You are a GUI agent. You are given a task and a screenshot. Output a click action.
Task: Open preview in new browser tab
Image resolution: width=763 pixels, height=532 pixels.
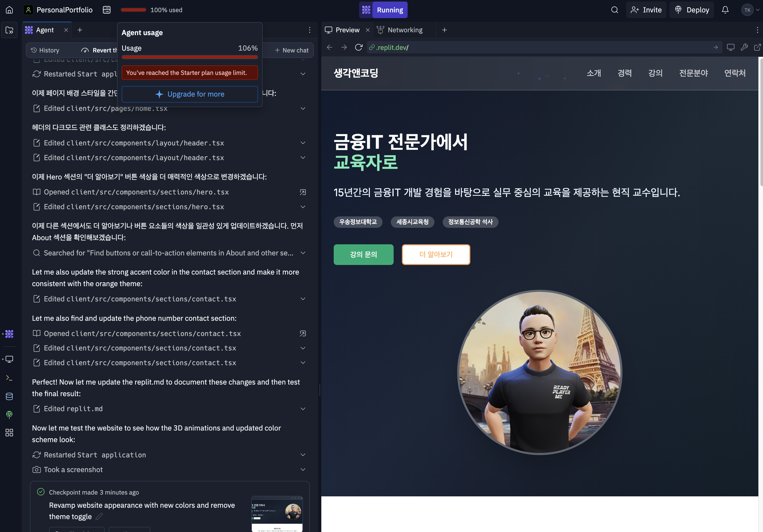[757, 48]
